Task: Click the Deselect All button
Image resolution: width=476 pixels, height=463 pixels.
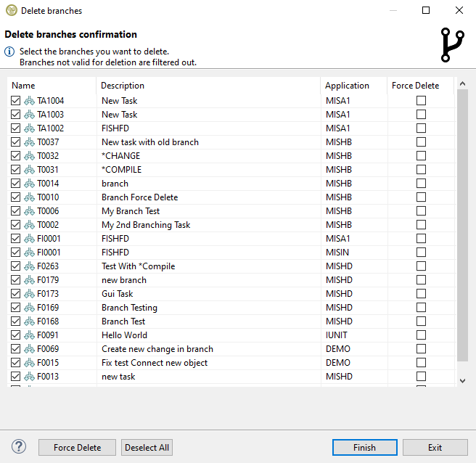Action: [x=147, y=448]
